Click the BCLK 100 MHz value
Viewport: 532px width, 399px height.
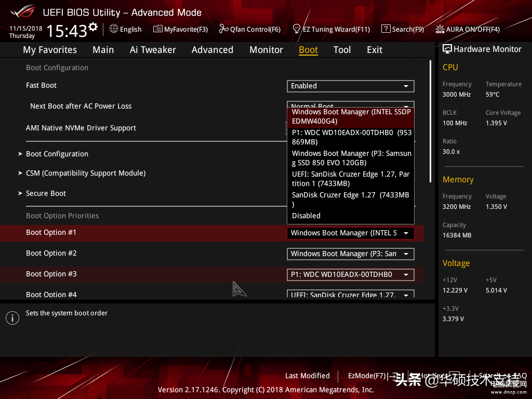pos(455,123)
